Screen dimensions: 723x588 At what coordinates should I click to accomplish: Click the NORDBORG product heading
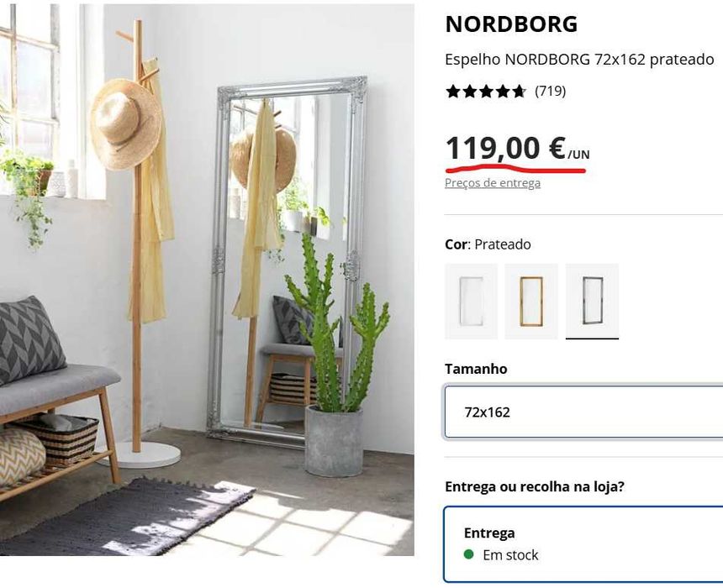click(511, 24)
